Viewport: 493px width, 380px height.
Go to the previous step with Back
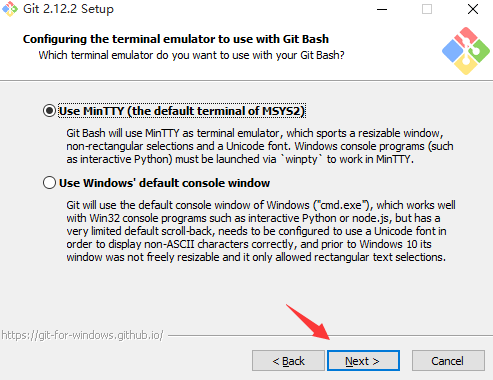(288, 361)
